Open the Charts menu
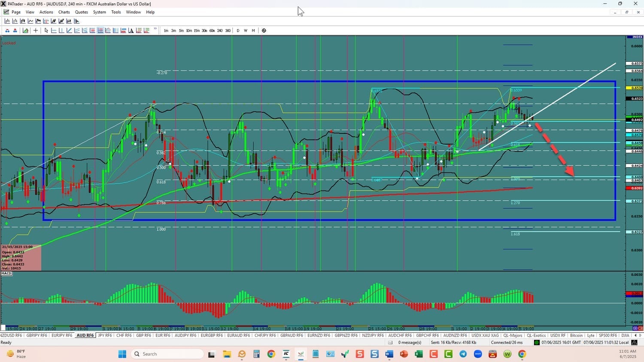The image size is (644, 362). 64,12
